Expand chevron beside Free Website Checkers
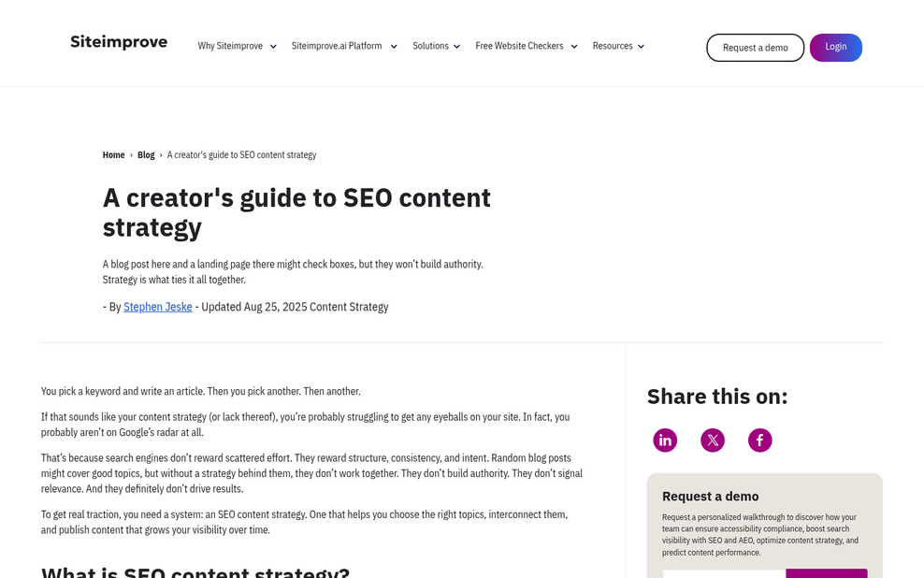The width and height of the screenshot is (924, 578). (574, 47)
